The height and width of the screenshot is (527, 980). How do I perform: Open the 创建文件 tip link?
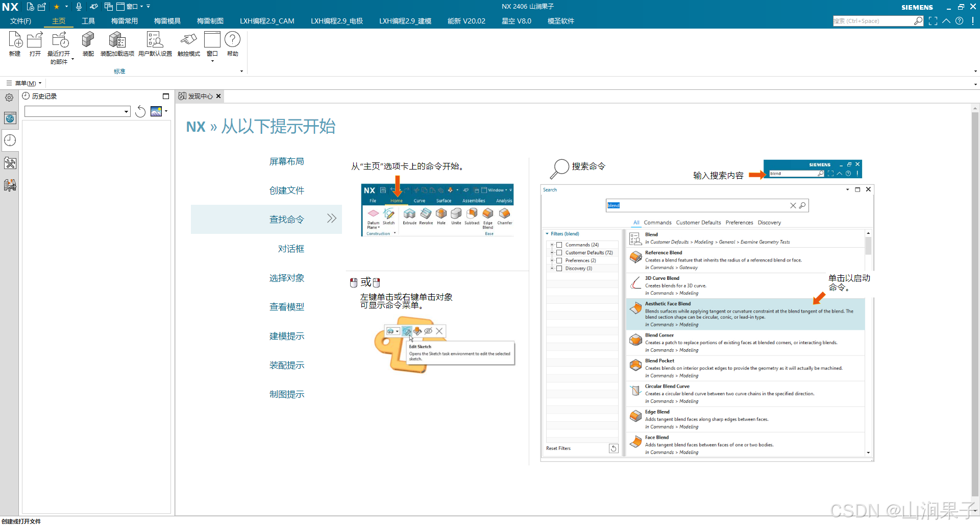[x=287, y=190]
